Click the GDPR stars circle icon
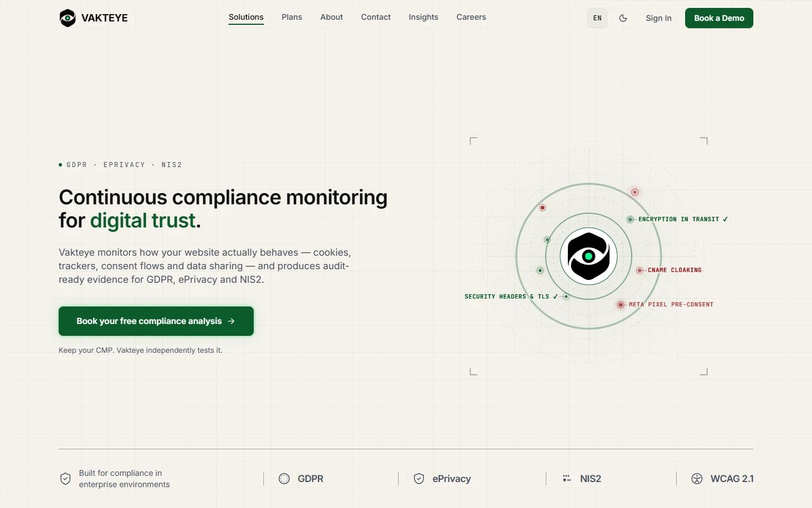The height and width of the screenshot is (508, 812). click(x=284, y=479)
